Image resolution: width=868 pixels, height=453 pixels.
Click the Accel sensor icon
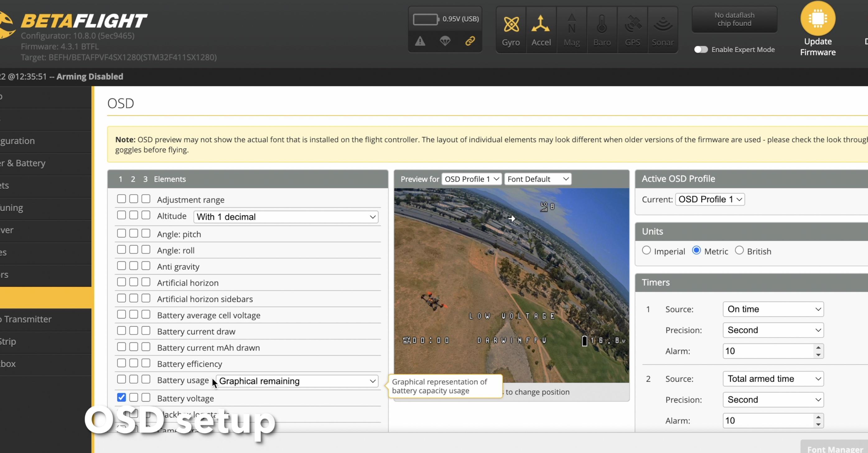coord(541,24)
